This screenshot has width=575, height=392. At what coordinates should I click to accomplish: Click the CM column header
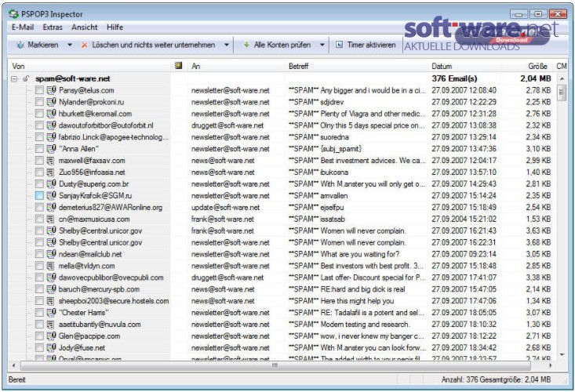(562, 66)
